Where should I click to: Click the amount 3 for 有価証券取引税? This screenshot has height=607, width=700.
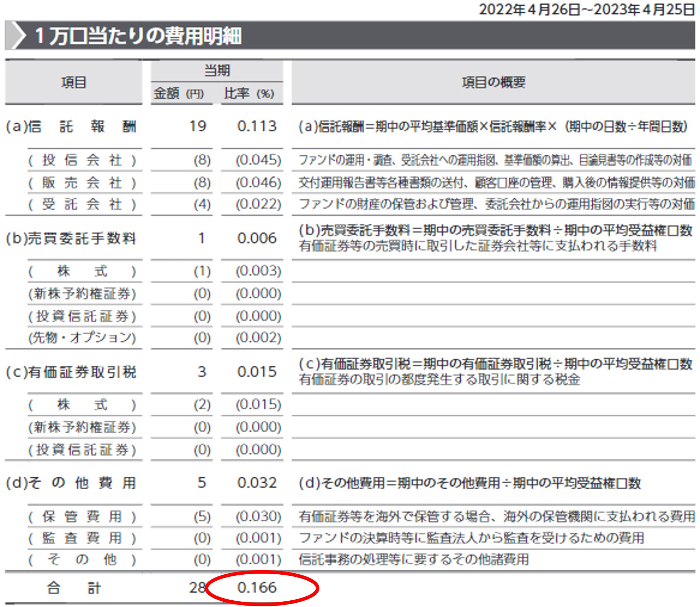point(202,372)
